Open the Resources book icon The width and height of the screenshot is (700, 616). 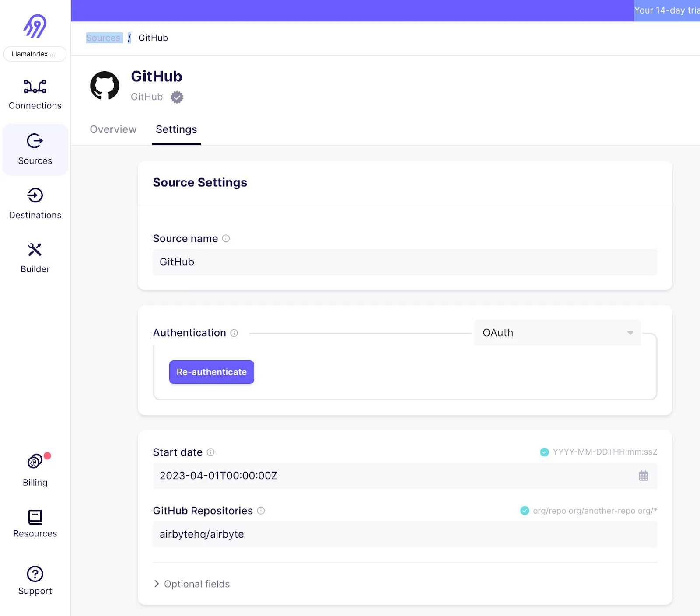point(35,517)
